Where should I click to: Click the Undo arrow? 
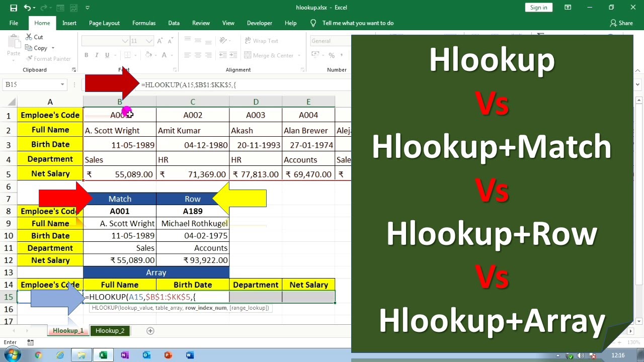(27, 8)
